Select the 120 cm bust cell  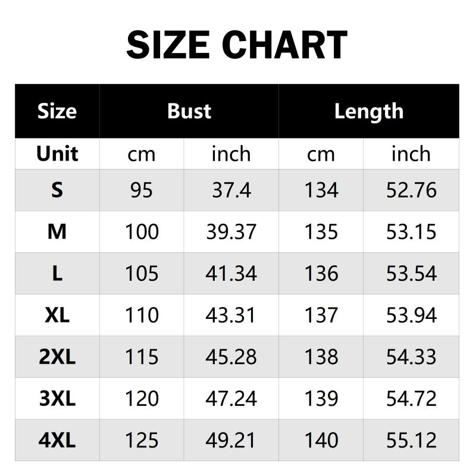(x=142, y=399)
